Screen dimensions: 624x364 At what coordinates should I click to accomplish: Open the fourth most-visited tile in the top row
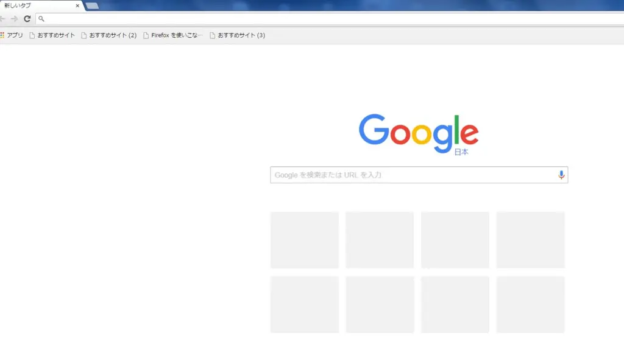click(x=531, y=240)
